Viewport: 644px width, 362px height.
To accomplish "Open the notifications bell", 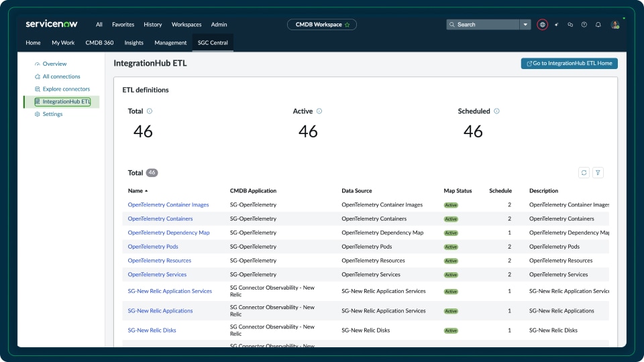I will [598, 25].
